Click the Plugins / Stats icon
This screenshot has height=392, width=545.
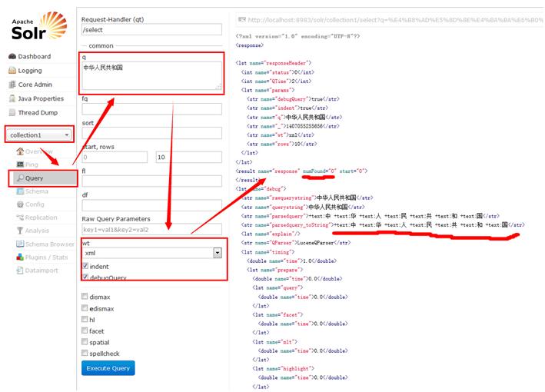(x=20, y=257)
